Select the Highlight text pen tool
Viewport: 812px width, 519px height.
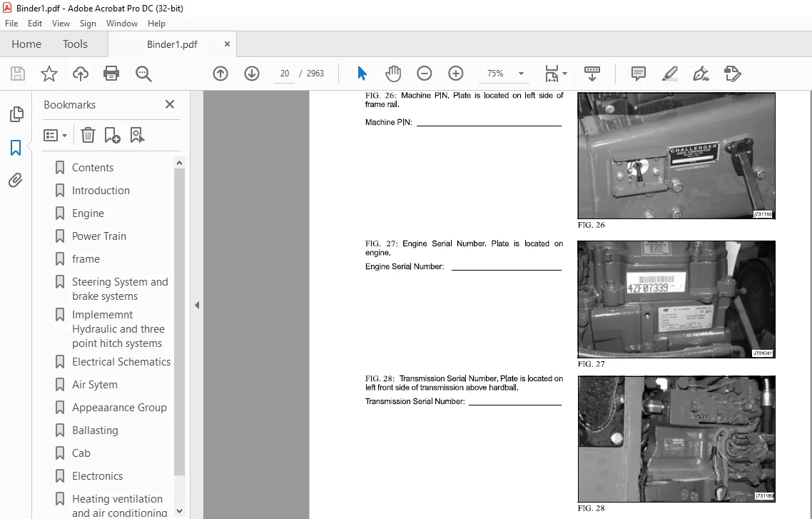pyautogui.click(x=669, y=74)
